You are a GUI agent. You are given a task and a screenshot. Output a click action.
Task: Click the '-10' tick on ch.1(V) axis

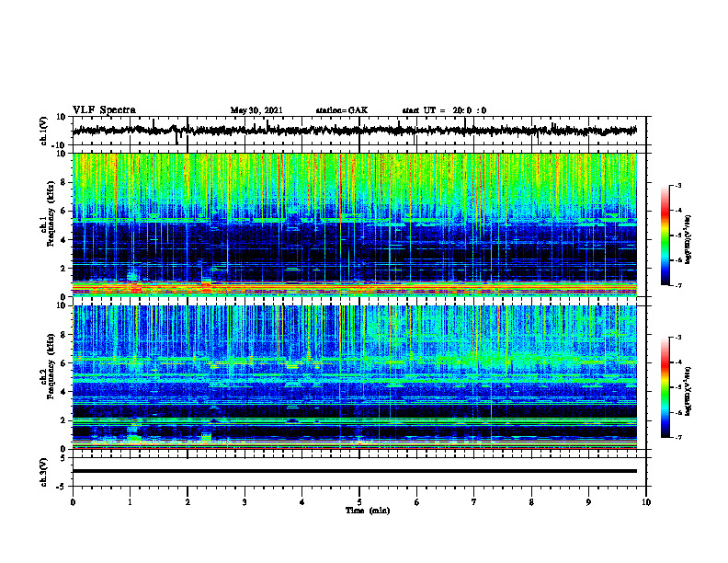[60, 145]
